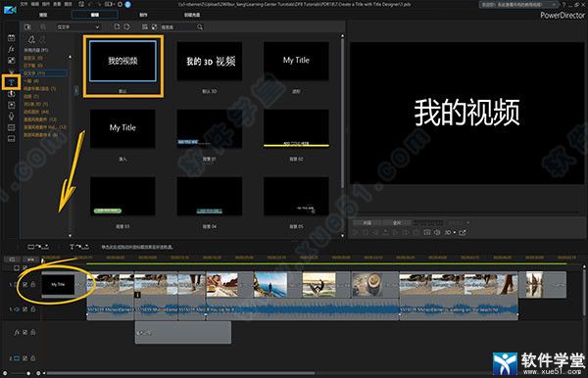
Task: Click the timeline zoom-out minus icon
Action: tap(5, 373)
